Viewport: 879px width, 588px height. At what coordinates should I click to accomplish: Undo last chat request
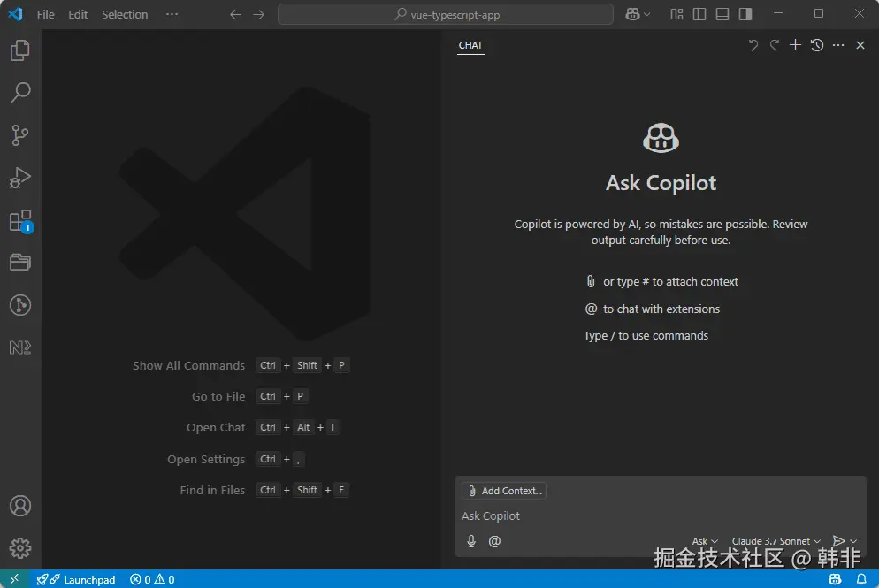click(x=753, y=45)
